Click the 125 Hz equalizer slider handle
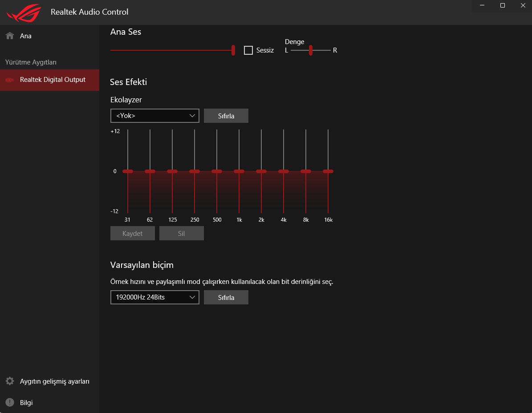The width and height of the screenshot is (532, 413). tap(172, 171)
